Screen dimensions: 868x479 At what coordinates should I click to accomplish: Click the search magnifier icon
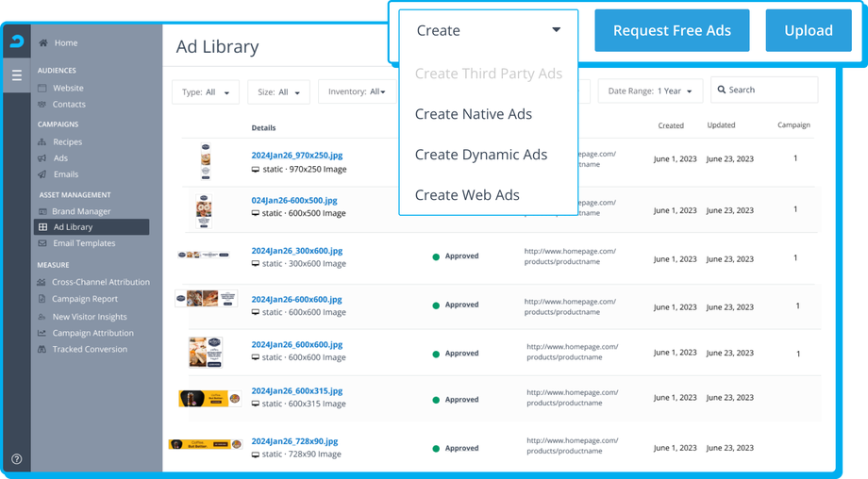(722, 90)
